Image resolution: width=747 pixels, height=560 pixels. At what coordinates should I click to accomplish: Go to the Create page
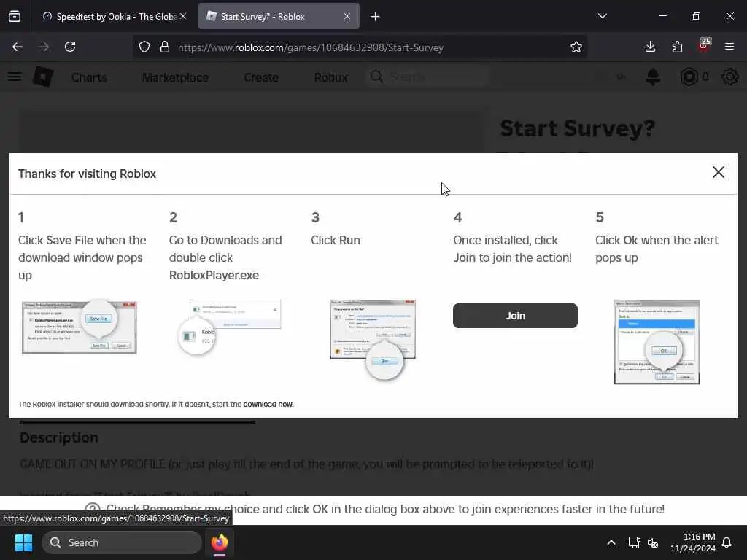[x=261, y=77]
